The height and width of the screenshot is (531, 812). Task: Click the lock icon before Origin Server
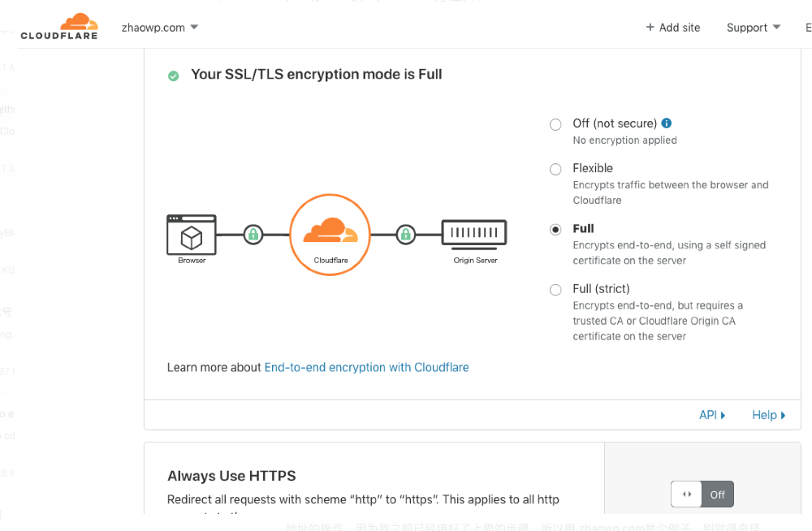(x=405, y=235)
